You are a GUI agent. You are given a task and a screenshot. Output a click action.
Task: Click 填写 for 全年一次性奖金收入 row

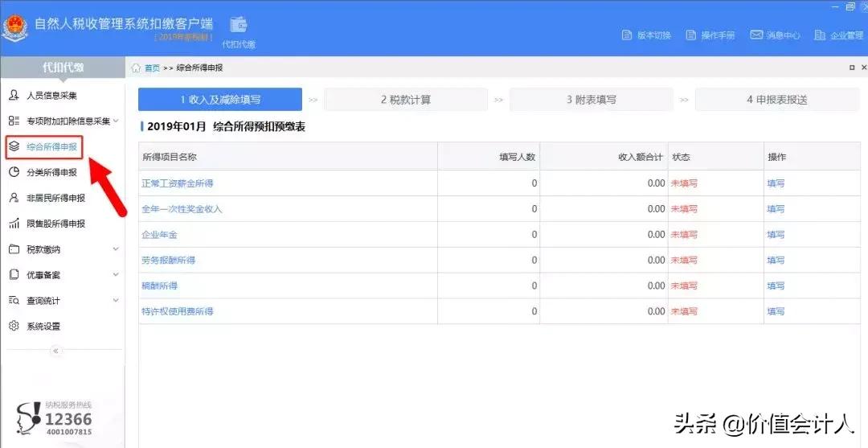click(x=776, y=209)
